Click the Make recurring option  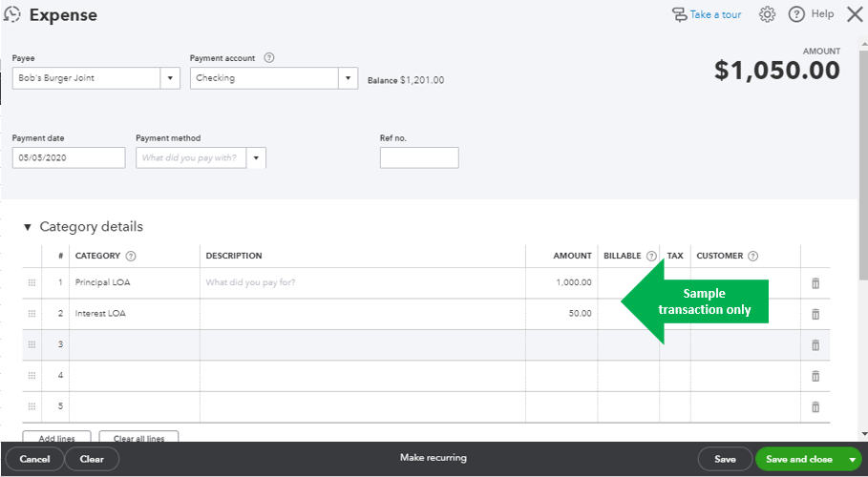click(434, 458)
